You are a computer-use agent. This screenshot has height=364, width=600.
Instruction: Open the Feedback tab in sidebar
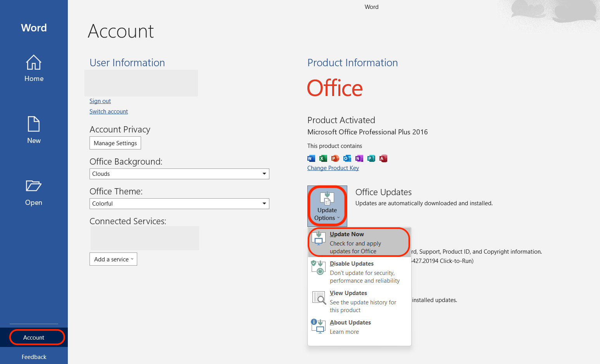tap(34, 357)
